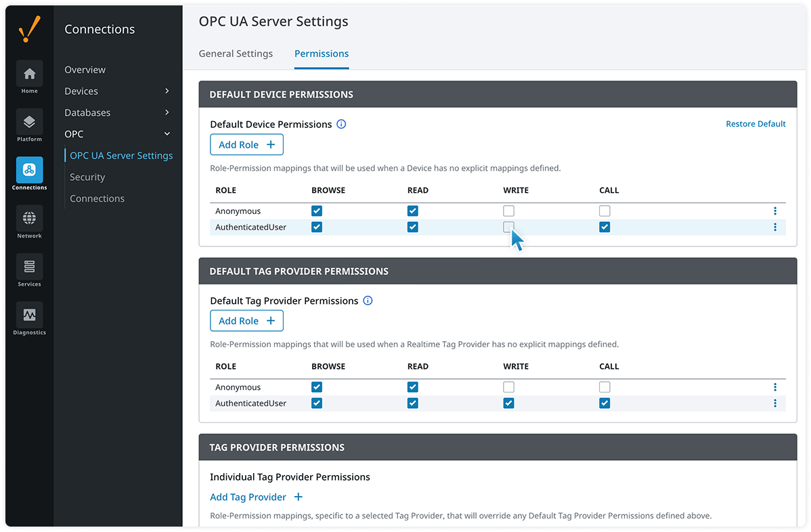Open the Services sidebar icon
This screenshot has height=532, width=811.
click(x=29, y=267)
